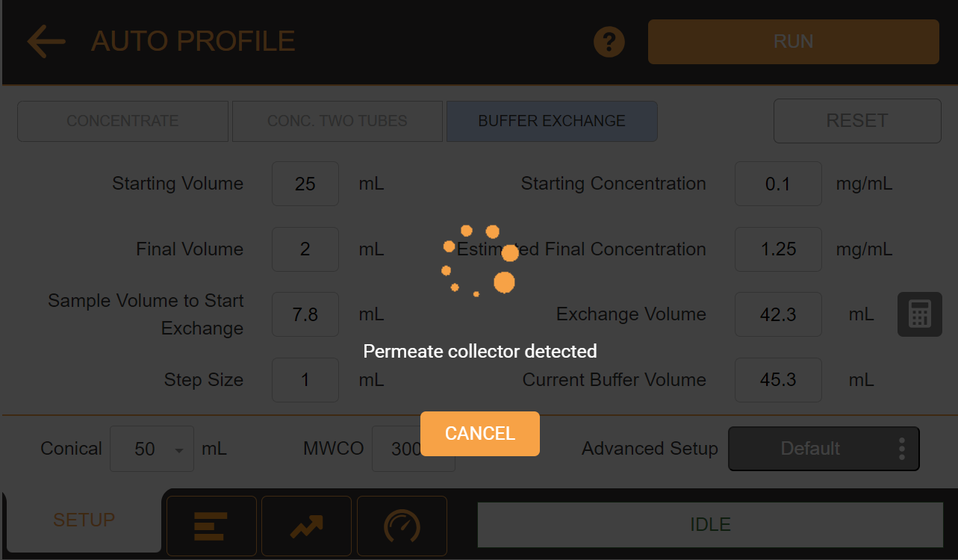
Task: Select the SETUP bottom tab
Action: point(84,520)
